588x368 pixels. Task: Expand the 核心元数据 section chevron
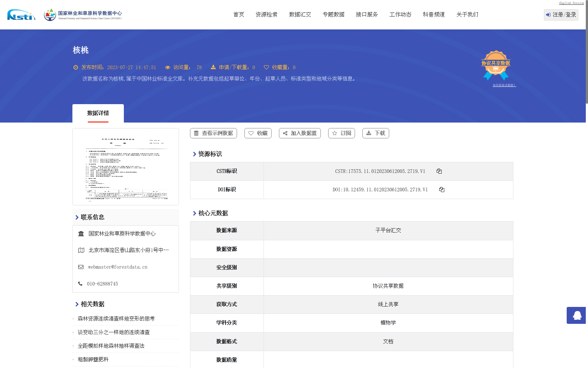(x=194, y=213)
